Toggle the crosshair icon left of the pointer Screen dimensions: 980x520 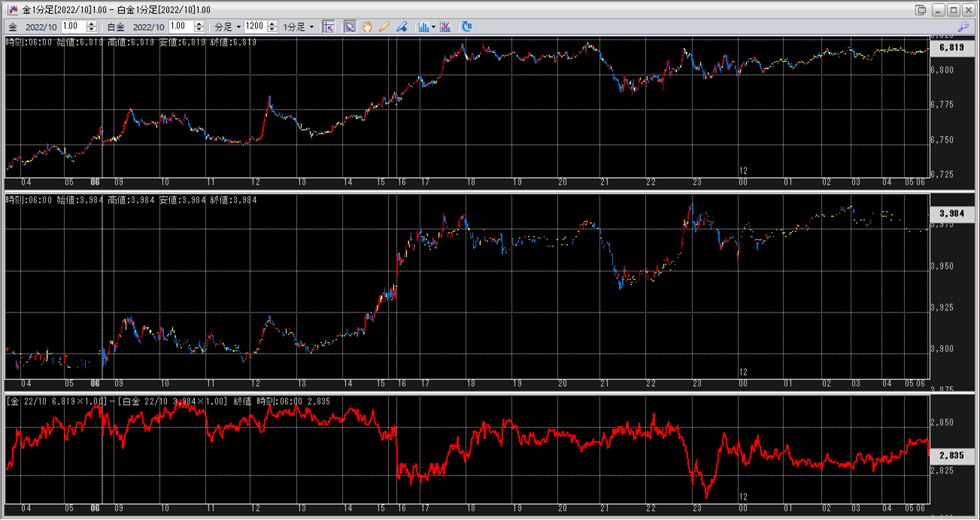[329, 26]
